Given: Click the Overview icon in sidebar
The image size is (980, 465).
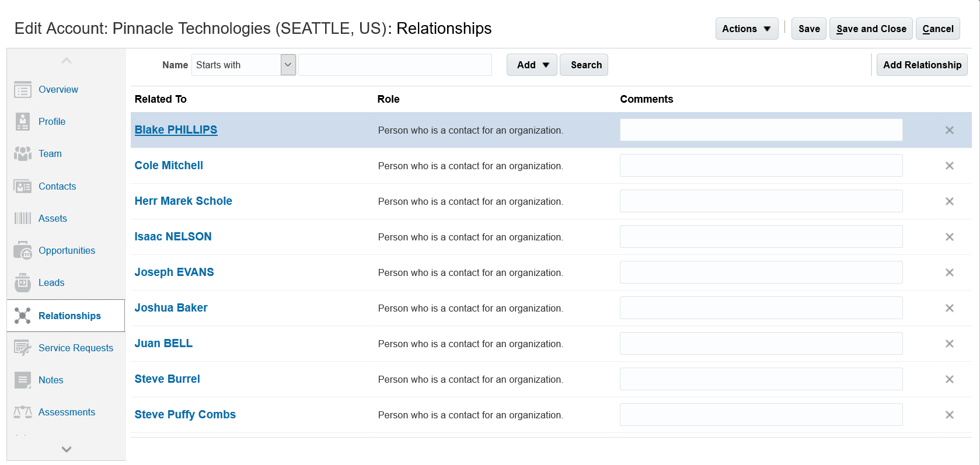Looking at the screenshot, I should click(x=23, y=90).
